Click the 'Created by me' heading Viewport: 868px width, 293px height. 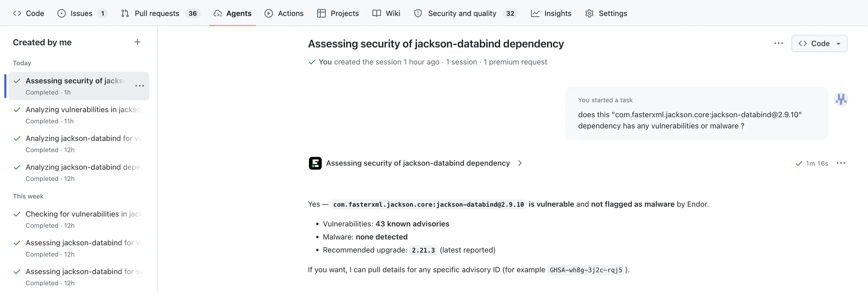pos(42,42)
